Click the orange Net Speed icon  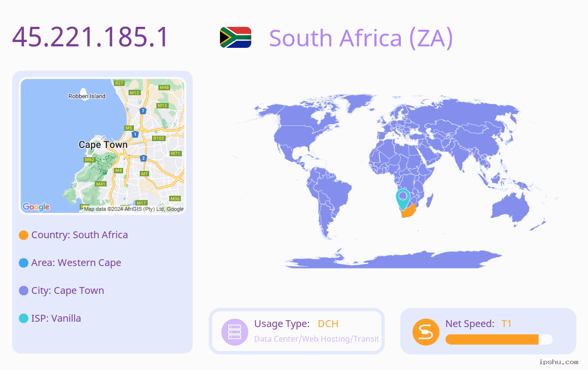click(426, 332)
